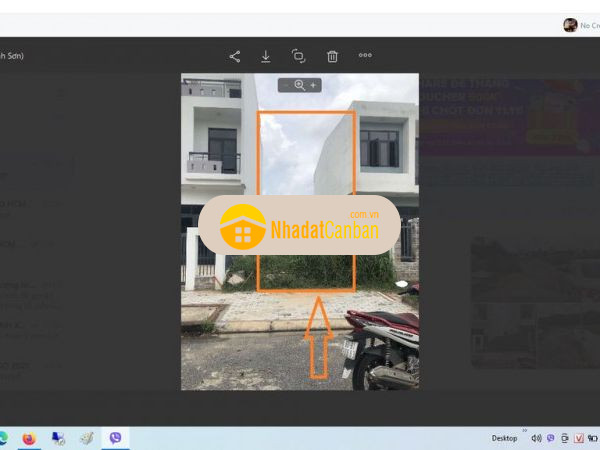Click the share icon in viewer toolbar
600x450 pixels.
pos(235,56)
